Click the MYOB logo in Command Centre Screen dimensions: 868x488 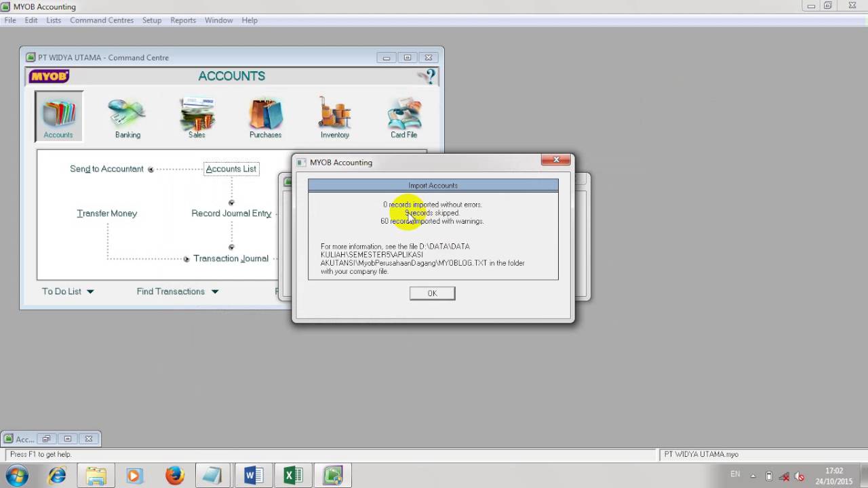click(x=49, y=76)
